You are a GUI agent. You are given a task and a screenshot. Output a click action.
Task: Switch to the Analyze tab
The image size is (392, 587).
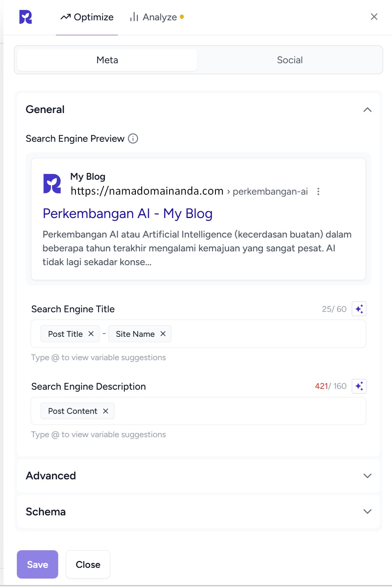pyautogui.click(x=157, y=17)
